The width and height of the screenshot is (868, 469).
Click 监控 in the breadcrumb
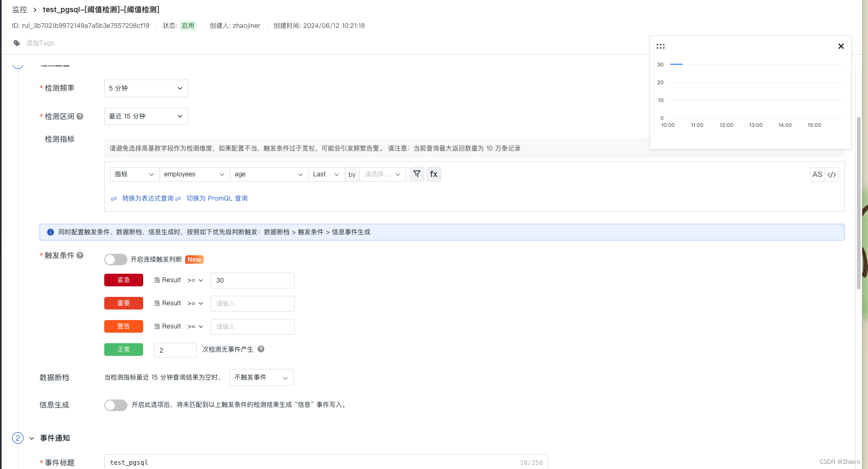click(19, 9)
